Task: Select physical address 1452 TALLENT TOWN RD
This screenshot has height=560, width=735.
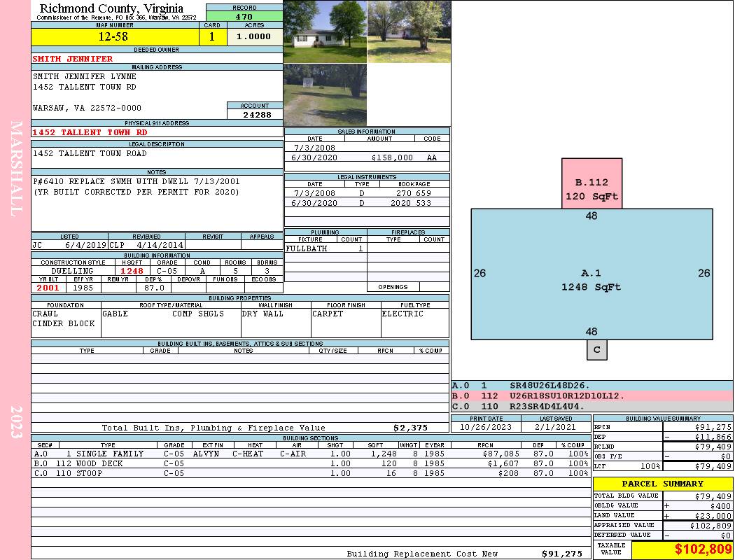Action: tap(90, 132)
